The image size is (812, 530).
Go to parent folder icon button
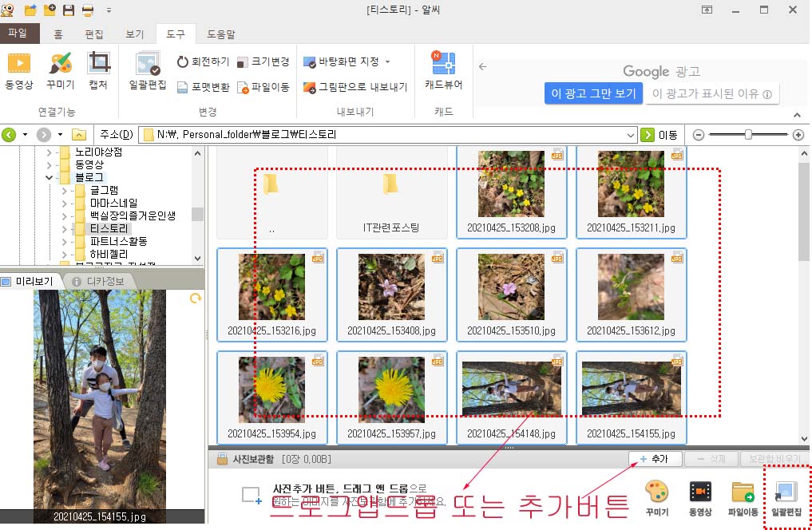point(78,135)
